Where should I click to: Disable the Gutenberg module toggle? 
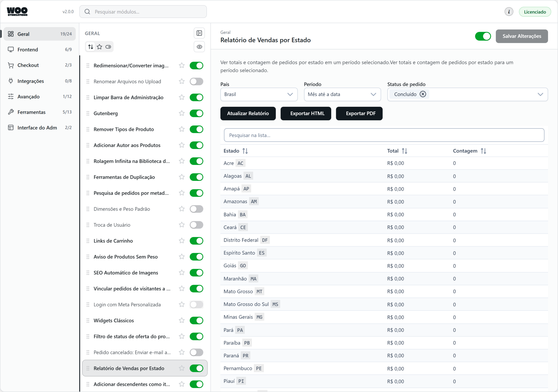(x=196, y=113)
